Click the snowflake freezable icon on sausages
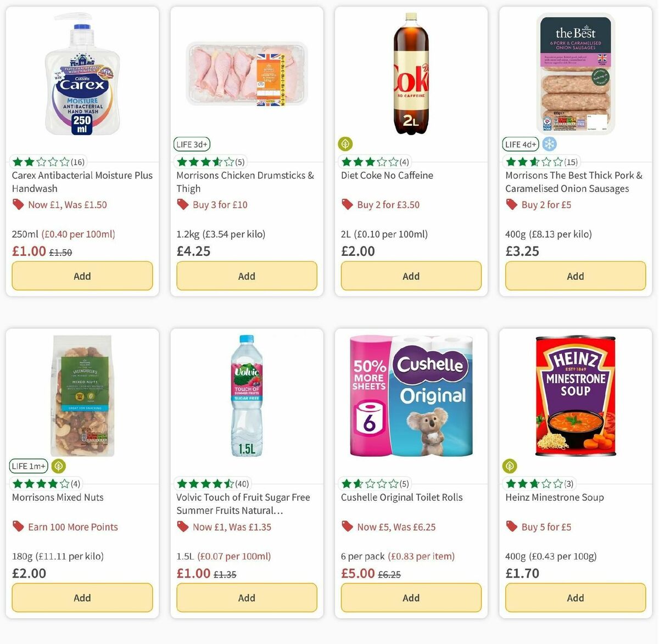Screen dimensions: 659x644 click(549, 144)
